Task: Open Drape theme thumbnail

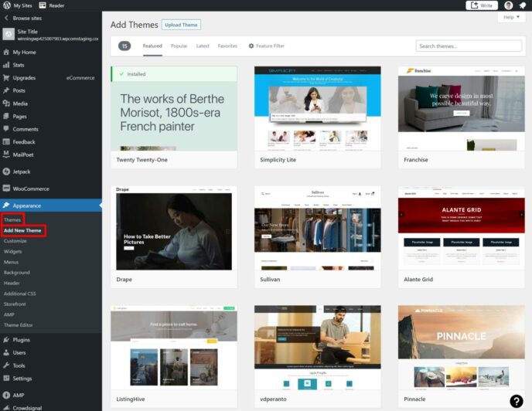Action: tap(174, 228)
